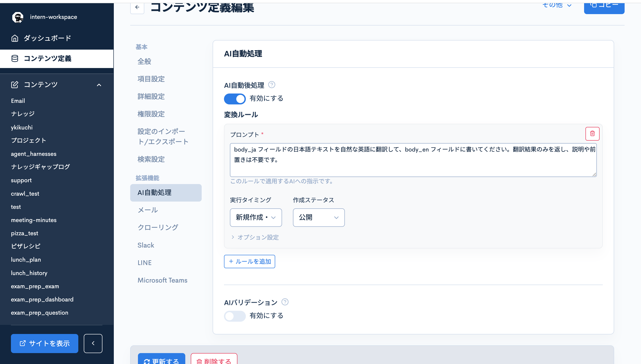Open support content in sidebar
This screenshot has height=364, width=641.
(21, 180)
